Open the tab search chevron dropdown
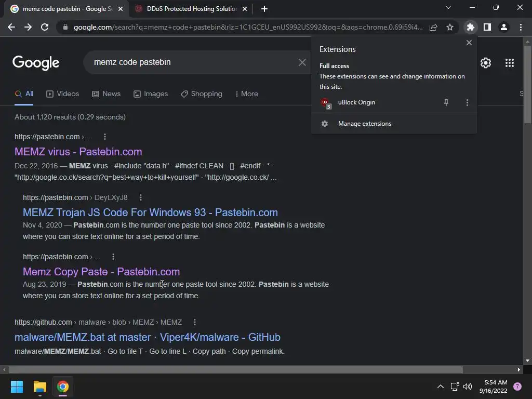 pos(448,7)
